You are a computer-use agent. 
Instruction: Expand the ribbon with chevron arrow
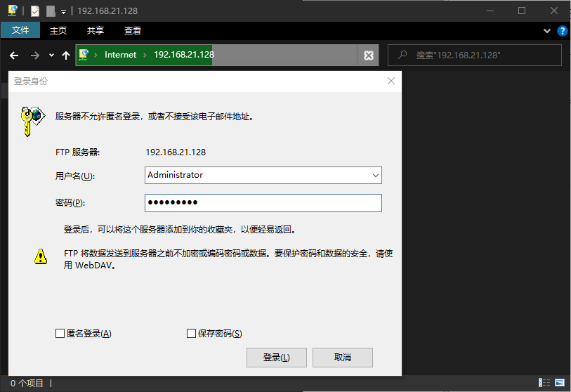(547, 31)
